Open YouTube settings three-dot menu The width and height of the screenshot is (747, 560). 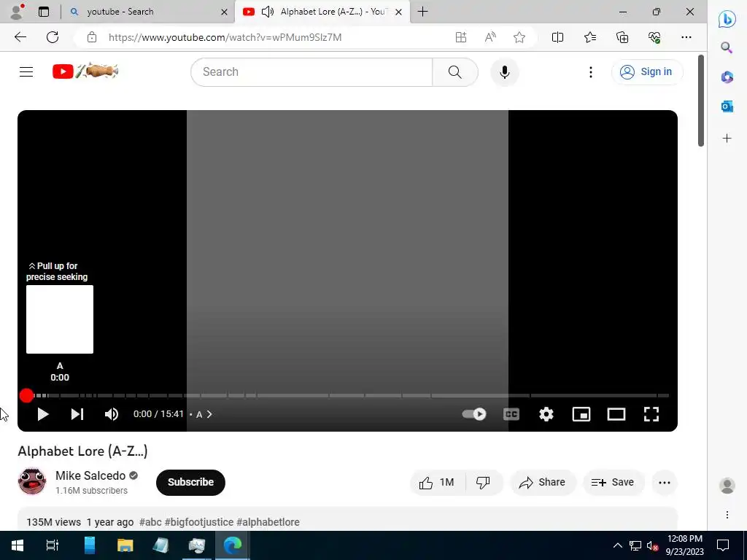tap(591, 72)
